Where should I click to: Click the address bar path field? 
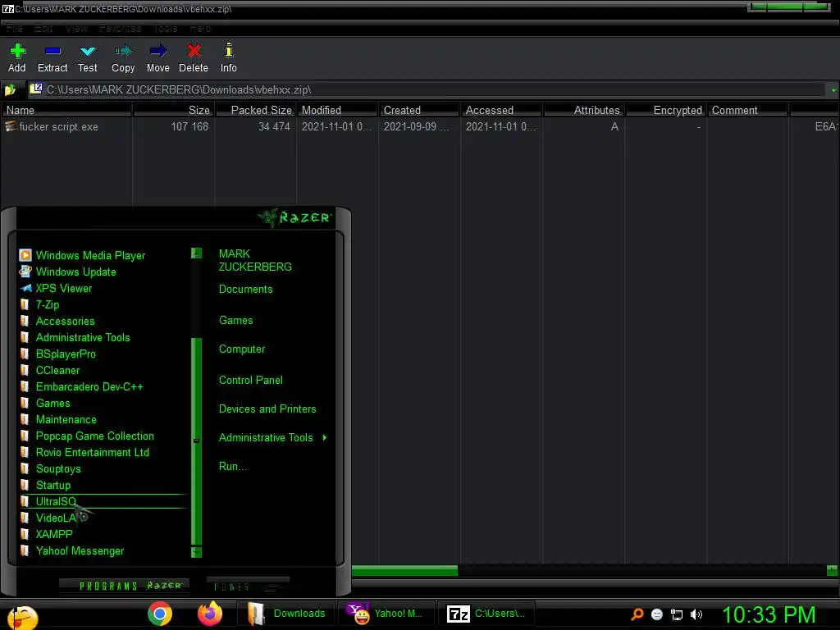pyautogui.click(x=427, y=89)
